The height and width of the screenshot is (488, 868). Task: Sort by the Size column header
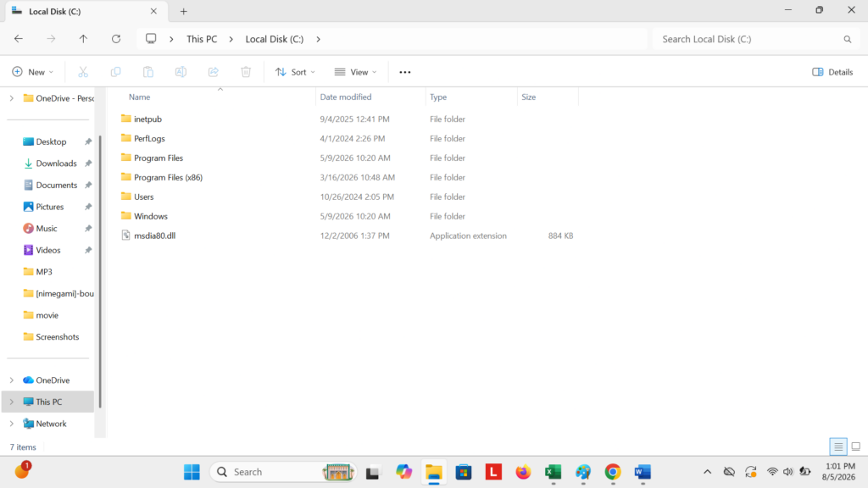pyautogui.click(x=528, y=97)
